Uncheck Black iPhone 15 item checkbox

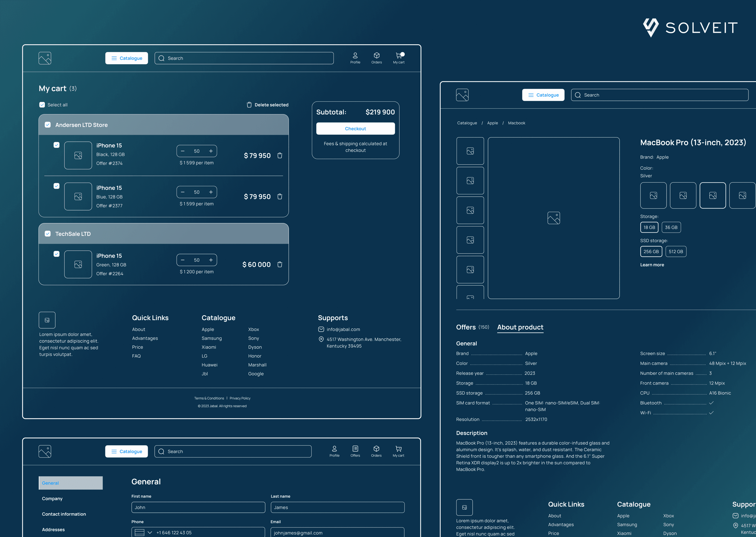57,145
